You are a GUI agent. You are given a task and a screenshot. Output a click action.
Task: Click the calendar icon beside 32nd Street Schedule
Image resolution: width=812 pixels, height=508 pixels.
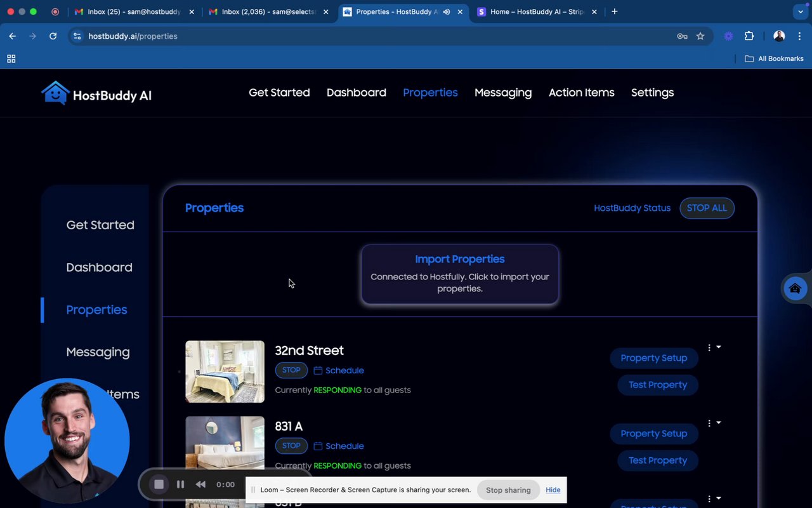318,371
